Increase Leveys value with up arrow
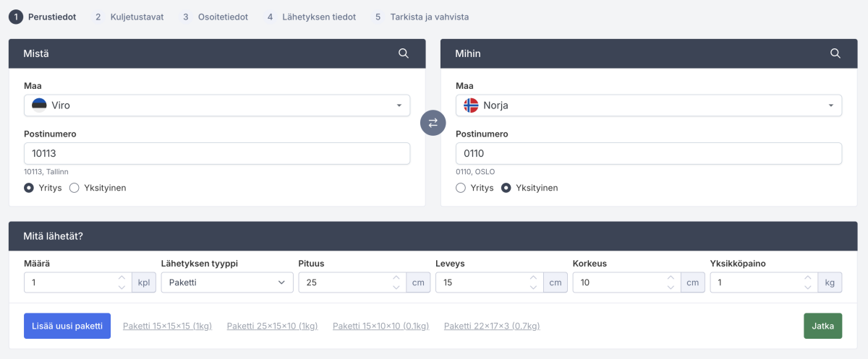This screenshot has height=359, width=868. click(533, 278)
